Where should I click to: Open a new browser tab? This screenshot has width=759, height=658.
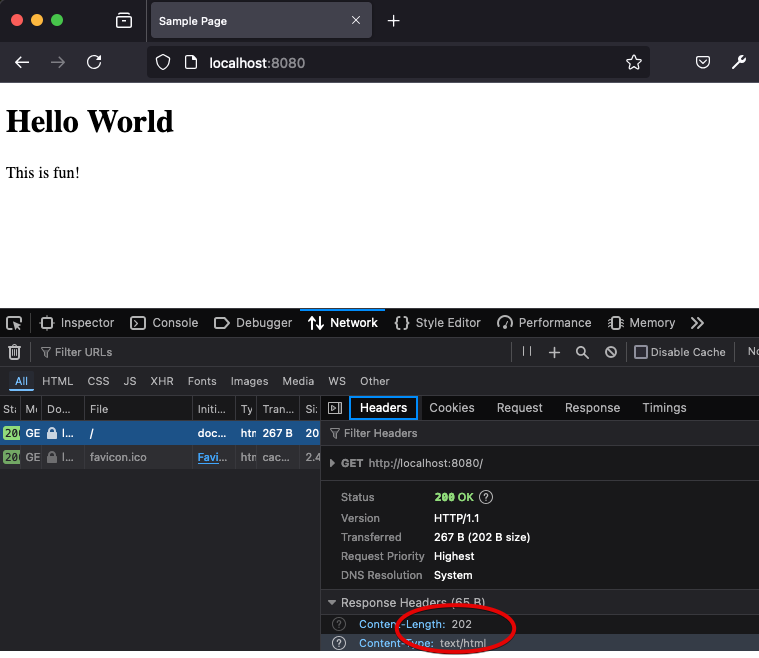[x=394, y=21]
